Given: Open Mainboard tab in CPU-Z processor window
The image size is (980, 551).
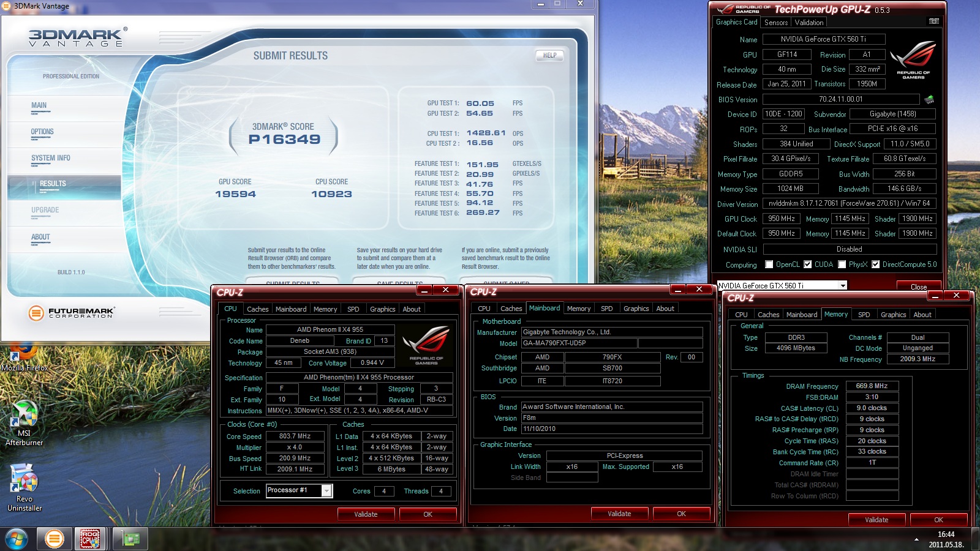Looking at the screenshot, I should pos(291,309).
